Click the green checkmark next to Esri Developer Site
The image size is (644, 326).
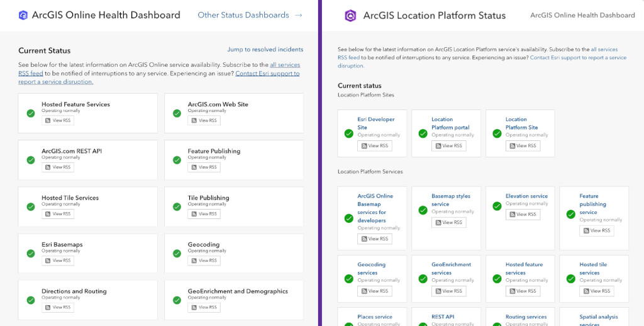pyautogui.click(x=349, y=133)
